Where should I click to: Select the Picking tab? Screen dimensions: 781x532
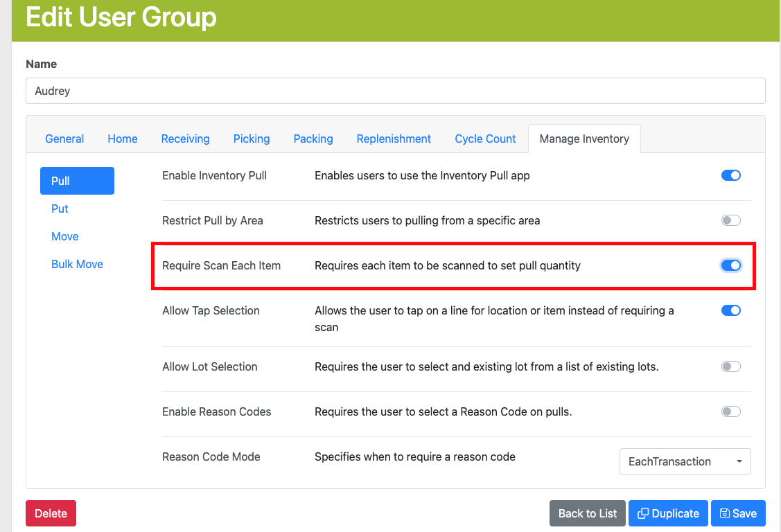point(252,139)
